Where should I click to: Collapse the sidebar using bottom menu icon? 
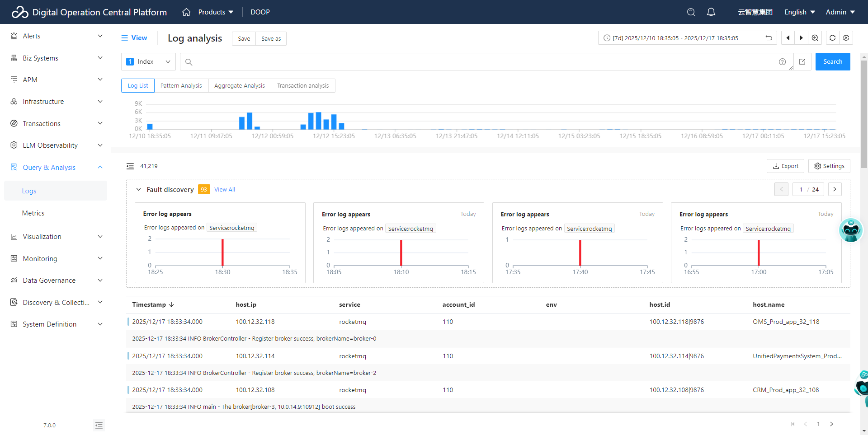pos(99,425)
